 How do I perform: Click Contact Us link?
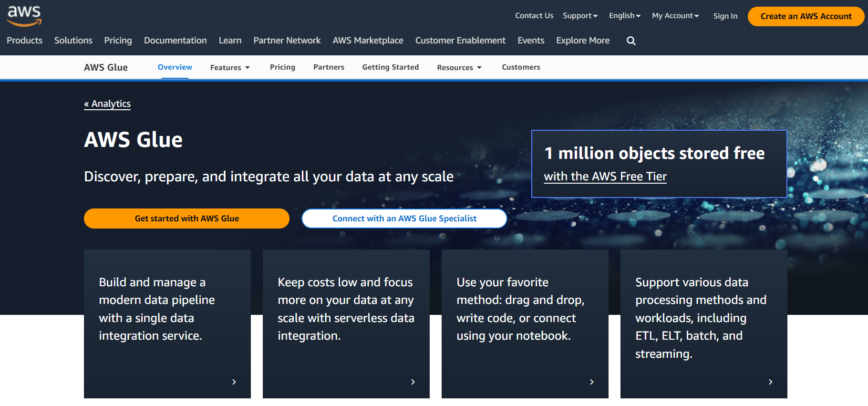(x=534, y=16)
